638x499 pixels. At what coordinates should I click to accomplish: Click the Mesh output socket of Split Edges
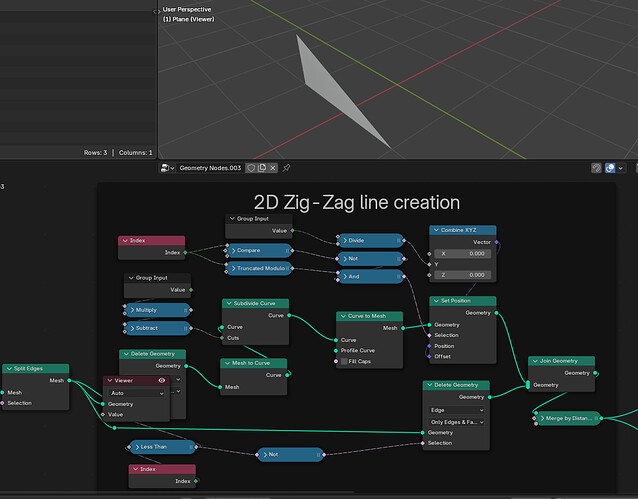coord(69,381)
